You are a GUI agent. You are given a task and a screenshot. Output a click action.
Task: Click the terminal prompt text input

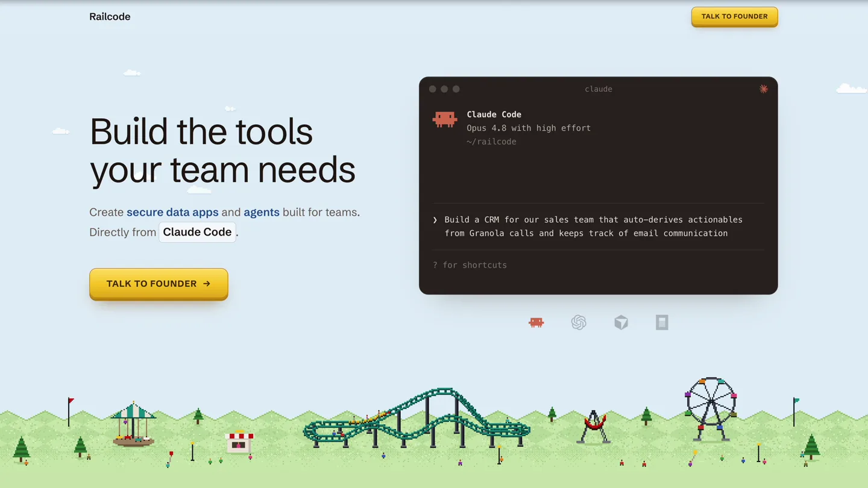598,227
